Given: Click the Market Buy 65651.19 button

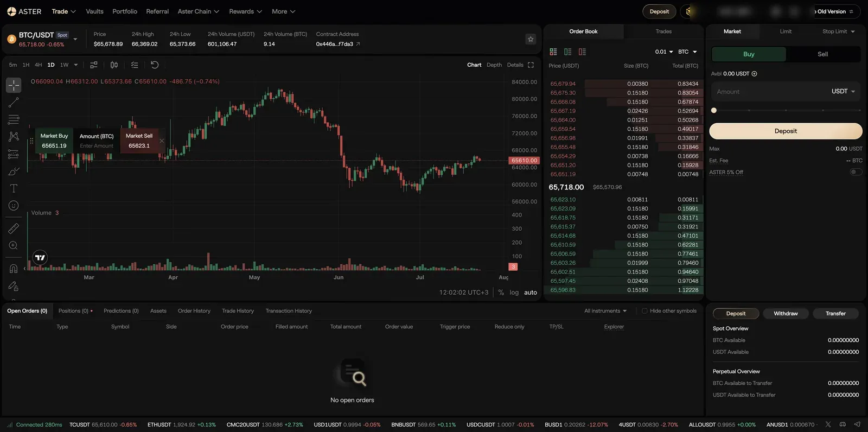Looking at the screenshot, I should pos(54,141).
